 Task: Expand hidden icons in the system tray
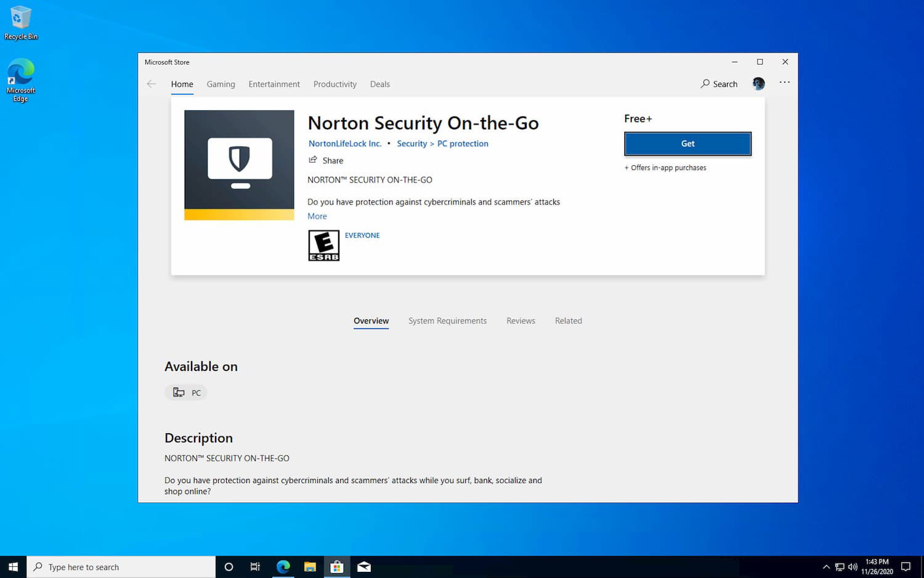(x=826, y=566)
